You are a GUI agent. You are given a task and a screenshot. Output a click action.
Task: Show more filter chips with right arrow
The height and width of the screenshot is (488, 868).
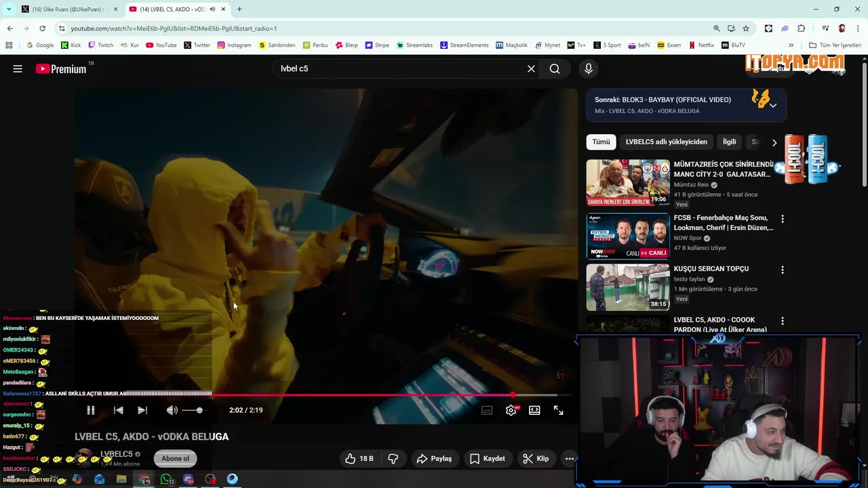click(774, 142)
